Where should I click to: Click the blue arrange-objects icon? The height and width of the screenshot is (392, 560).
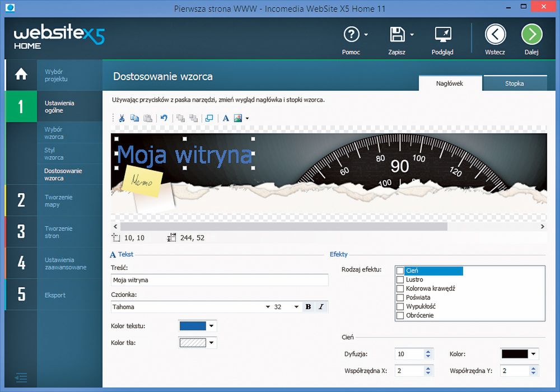click(x=209, y=118)
